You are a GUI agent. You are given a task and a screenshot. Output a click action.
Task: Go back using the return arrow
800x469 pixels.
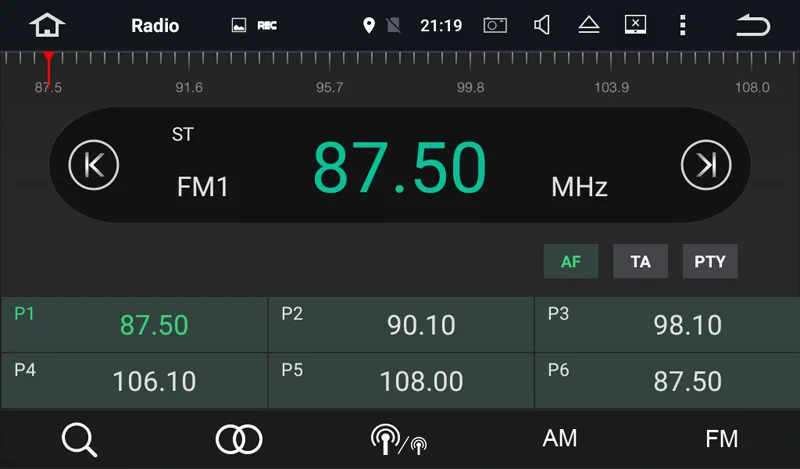[753, 25]
